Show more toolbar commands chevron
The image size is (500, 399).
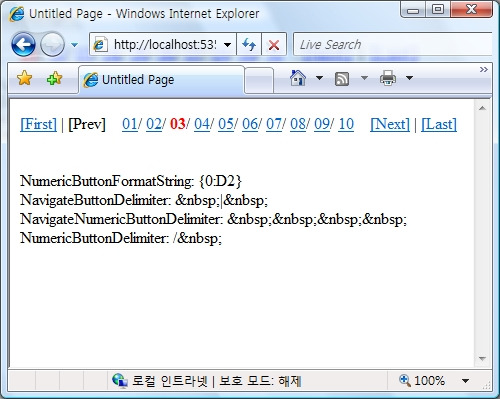coord(484,69)
